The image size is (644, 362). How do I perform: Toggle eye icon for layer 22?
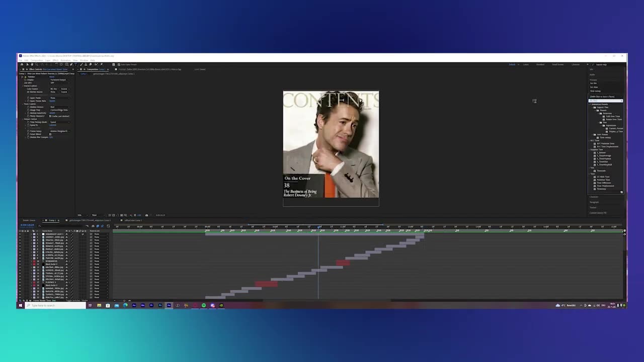(x=20, y=298)
